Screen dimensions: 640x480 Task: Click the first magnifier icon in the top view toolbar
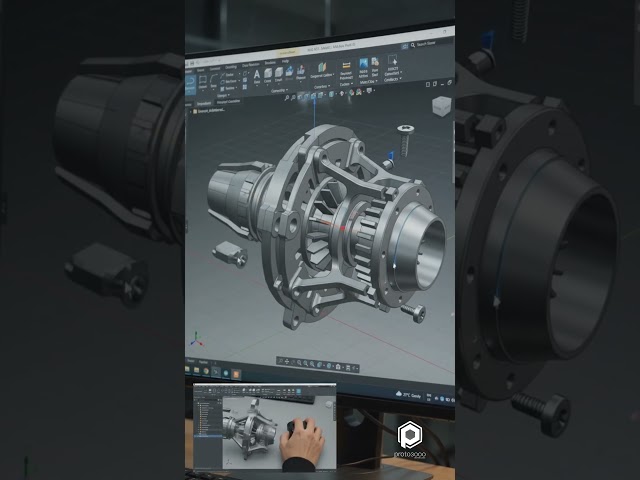287,98
